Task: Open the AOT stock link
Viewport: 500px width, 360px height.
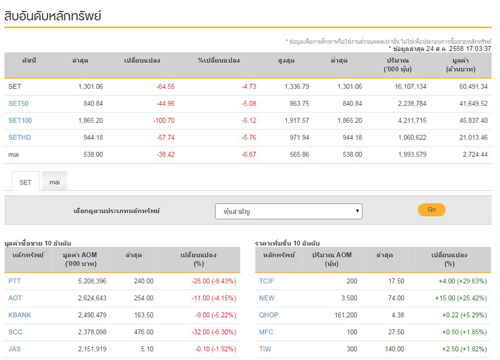Action: point(15,298)
